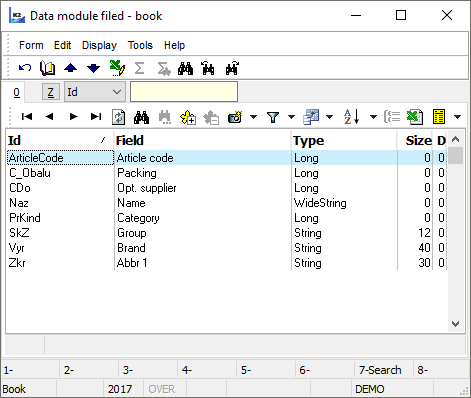Click the refresh document icon
The width and height of the screenshot is (471, 398).
point(119,117)
